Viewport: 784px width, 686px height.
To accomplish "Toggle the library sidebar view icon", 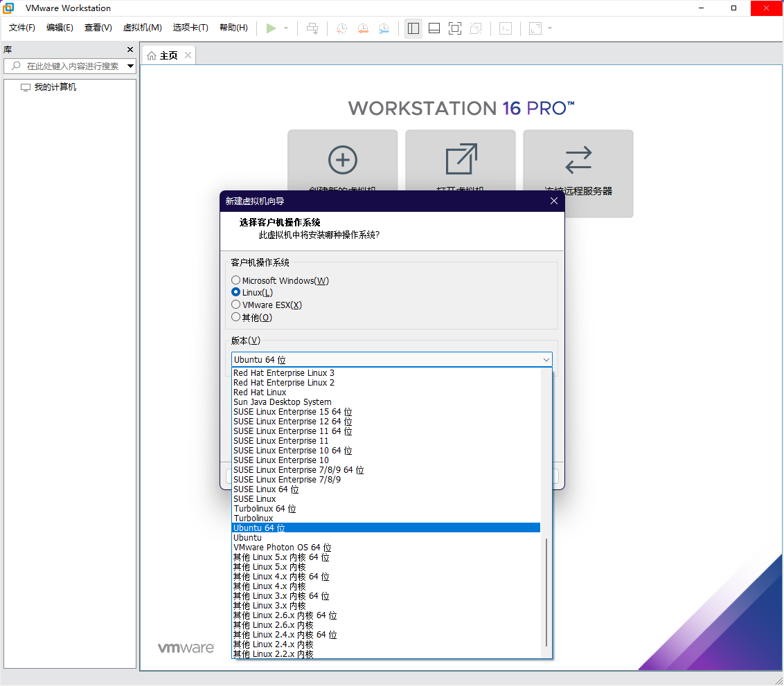I will point(413,28).
